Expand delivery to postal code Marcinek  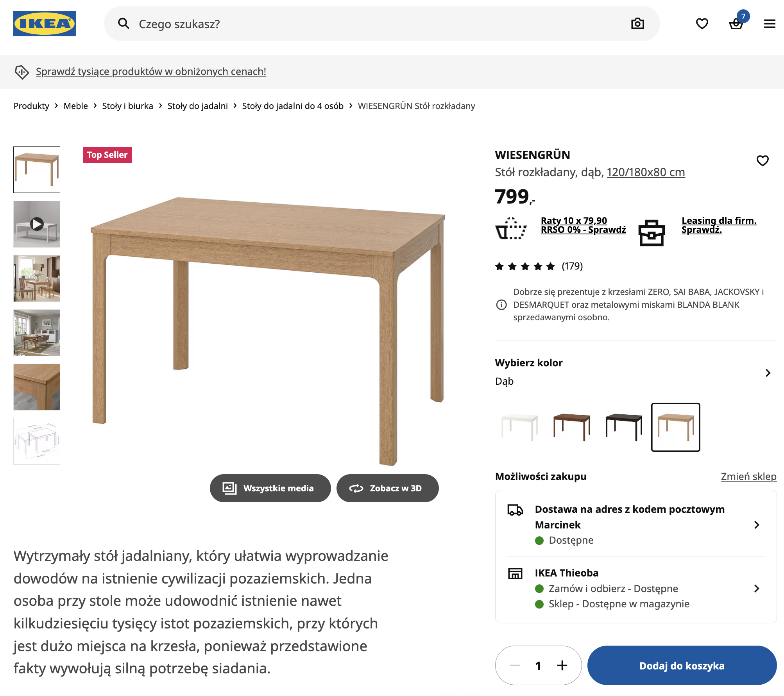[x=757, y=525]
